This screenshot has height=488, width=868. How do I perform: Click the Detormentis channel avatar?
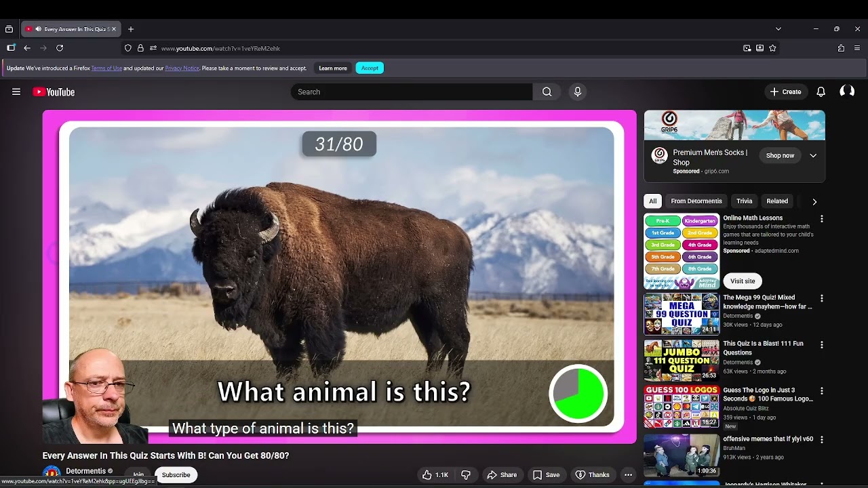click(52, 474)
